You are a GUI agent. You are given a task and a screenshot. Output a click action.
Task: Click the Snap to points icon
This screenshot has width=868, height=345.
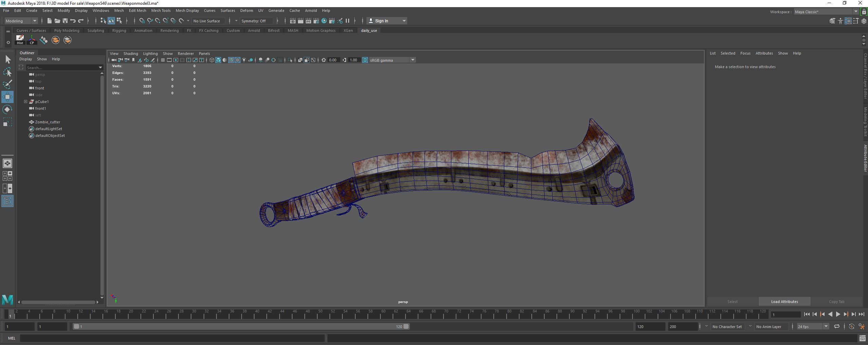point(158,21)
